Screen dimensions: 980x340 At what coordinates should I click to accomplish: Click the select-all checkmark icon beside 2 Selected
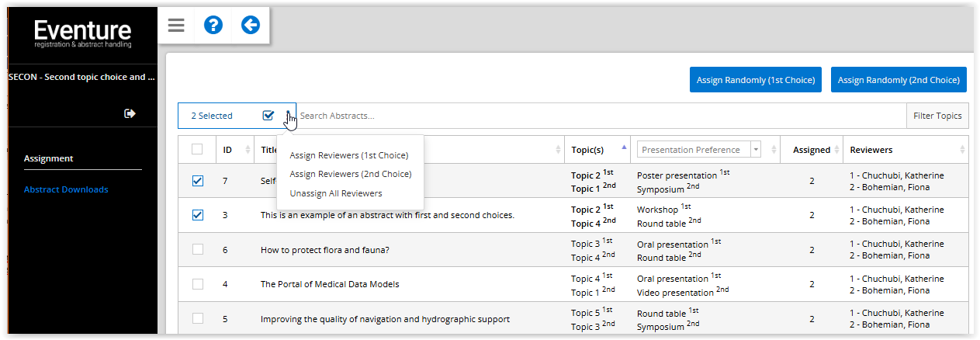click(x=268, y=116)
